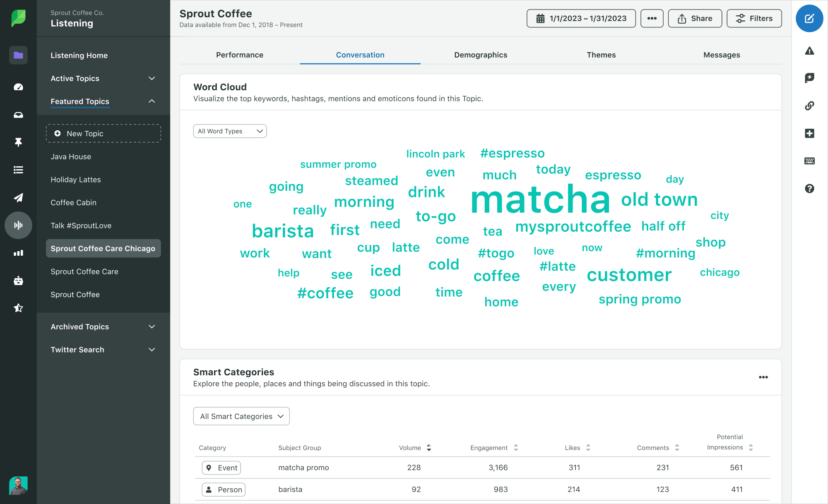Open the All Word Types dropdown
Image resolution: width=828 pixels, height=504 pixels.
click(229, 131)
